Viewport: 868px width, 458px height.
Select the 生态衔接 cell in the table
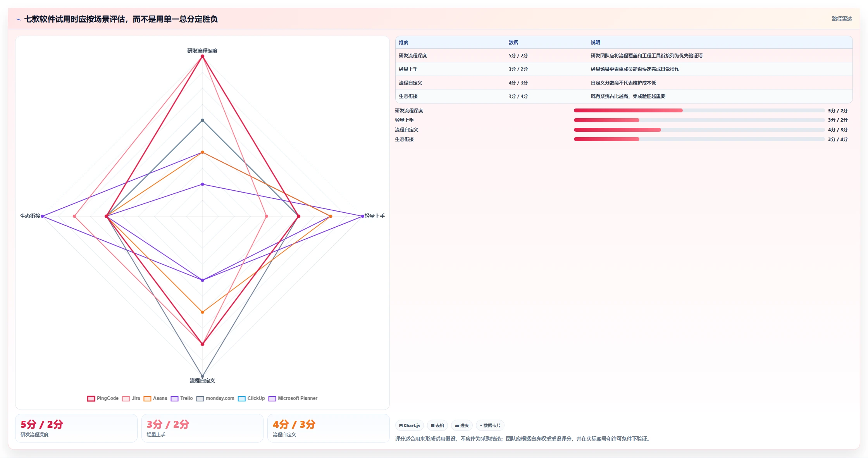click(408, 96)
